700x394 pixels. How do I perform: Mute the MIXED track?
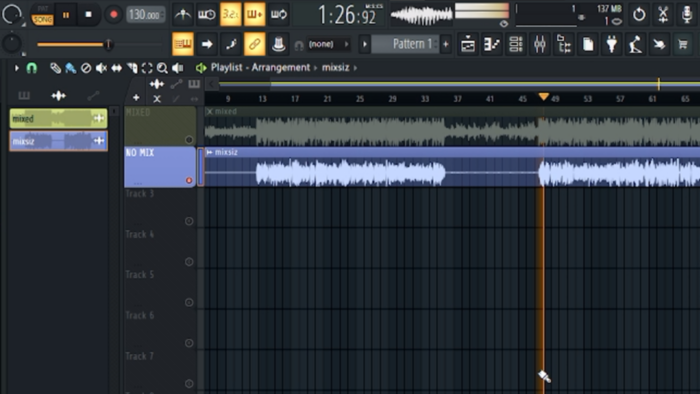coord(189,140)
